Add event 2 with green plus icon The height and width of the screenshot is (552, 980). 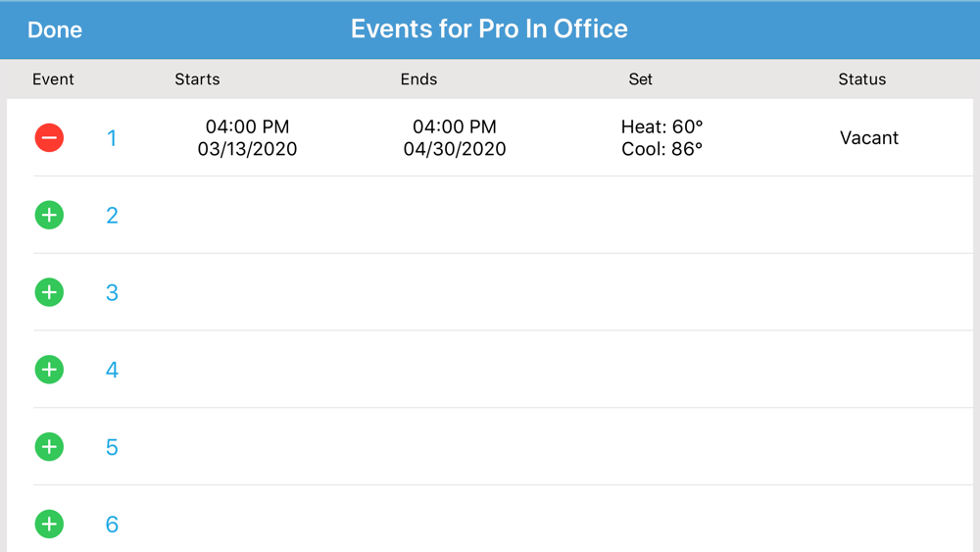pyautogui.click(x=49, y=215)
